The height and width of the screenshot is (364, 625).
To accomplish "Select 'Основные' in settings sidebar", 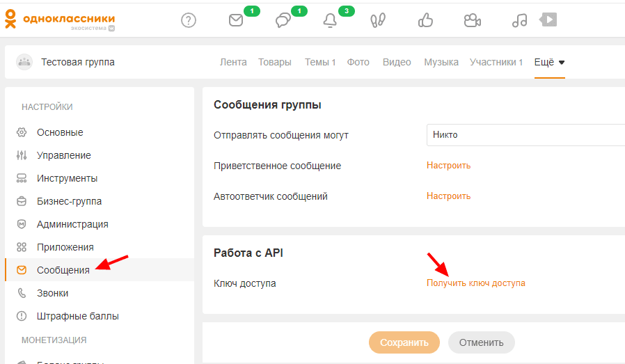I will (x=60, y=132).
